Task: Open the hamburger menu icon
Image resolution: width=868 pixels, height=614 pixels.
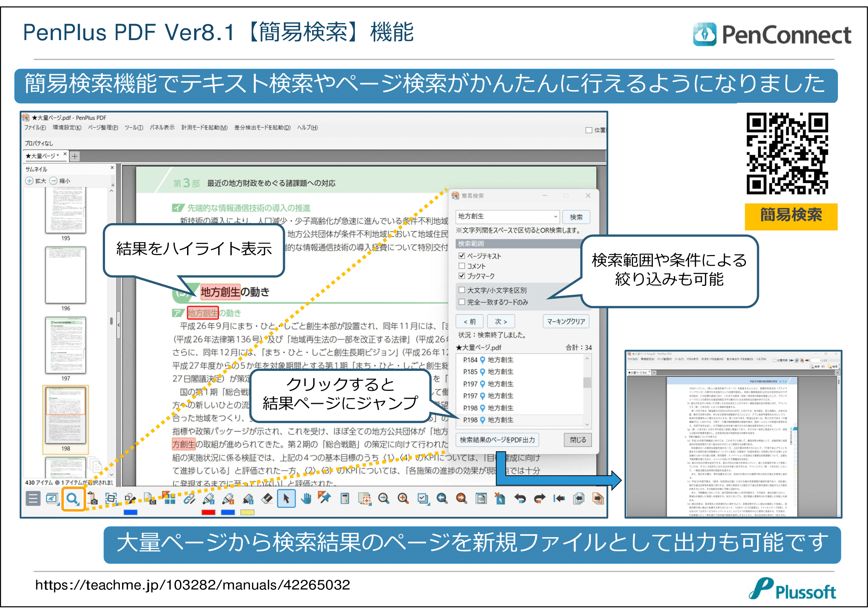Action: pos(33,499)
